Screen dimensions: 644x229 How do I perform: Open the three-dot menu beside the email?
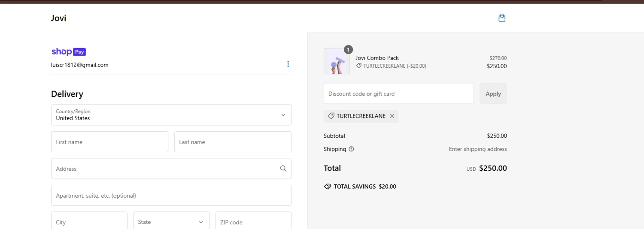click(288, 64)
